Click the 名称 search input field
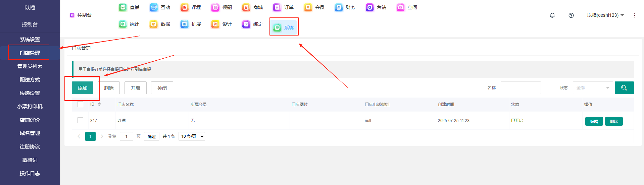Screen dimensions: 644x185 [x=521, y=88]
